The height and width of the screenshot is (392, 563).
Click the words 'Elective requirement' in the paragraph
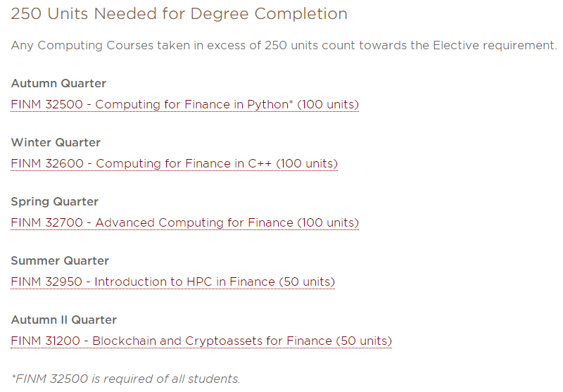coord(495,46)
